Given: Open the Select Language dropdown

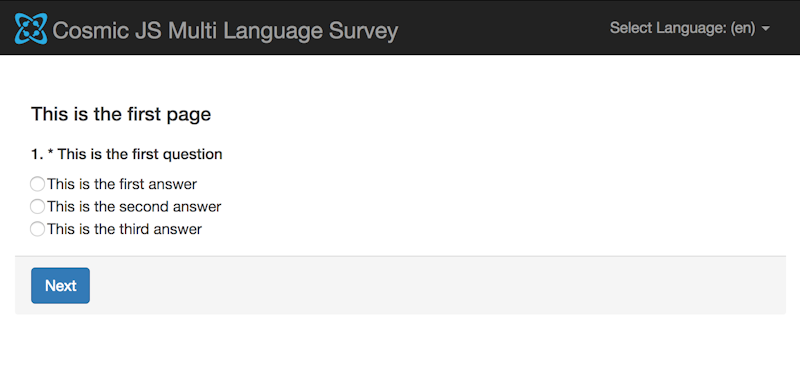Looking at the screenshot, I should point(689,28).
